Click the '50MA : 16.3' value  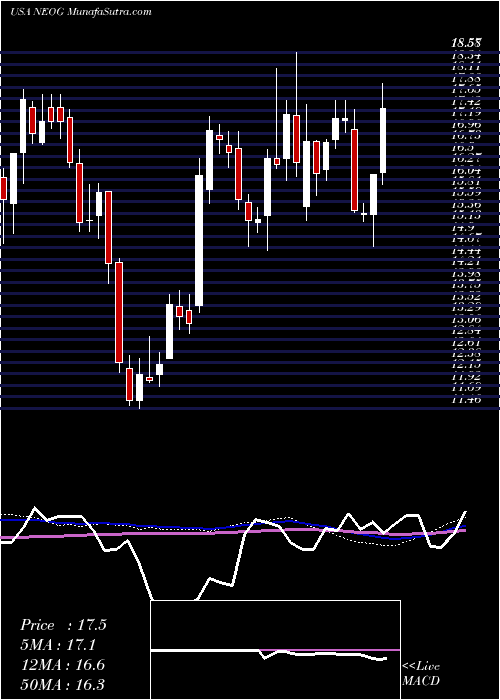click(63, 684)
